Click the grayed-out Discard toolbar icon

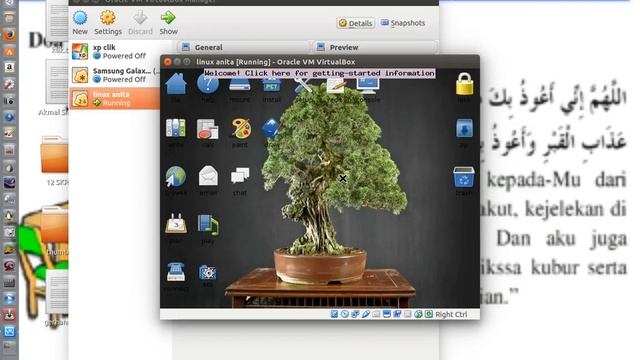click(140, 18)
